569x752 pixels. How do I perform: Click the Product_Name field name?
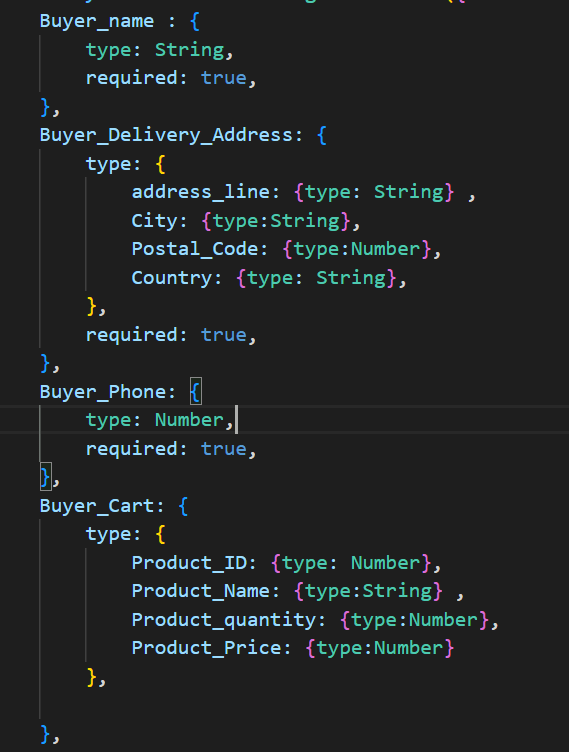pos(201,591)
